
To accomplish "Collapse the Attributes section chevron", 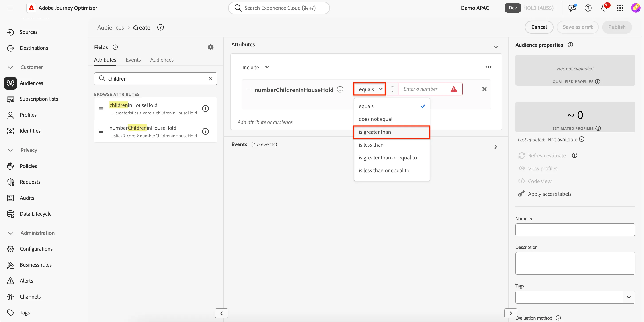I will [496, 47].
